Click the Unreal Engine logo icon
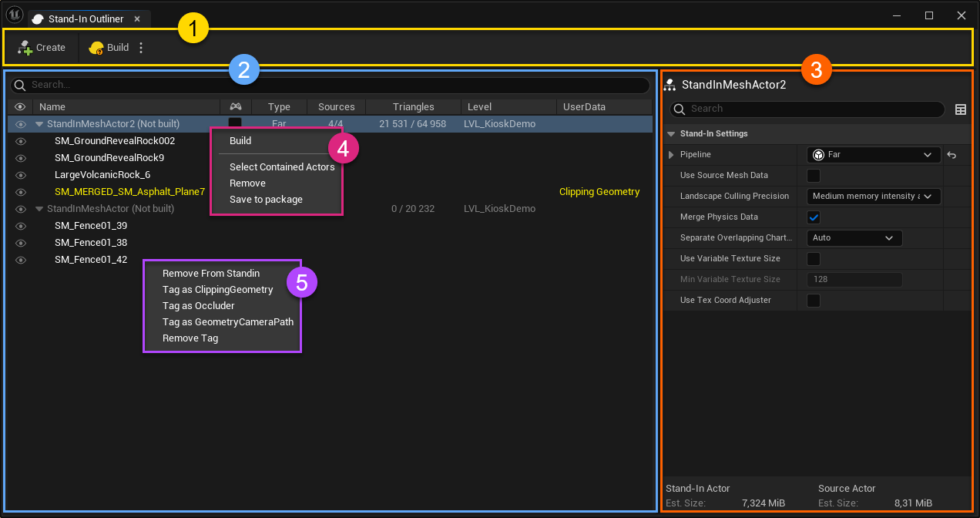 point(14,16)
